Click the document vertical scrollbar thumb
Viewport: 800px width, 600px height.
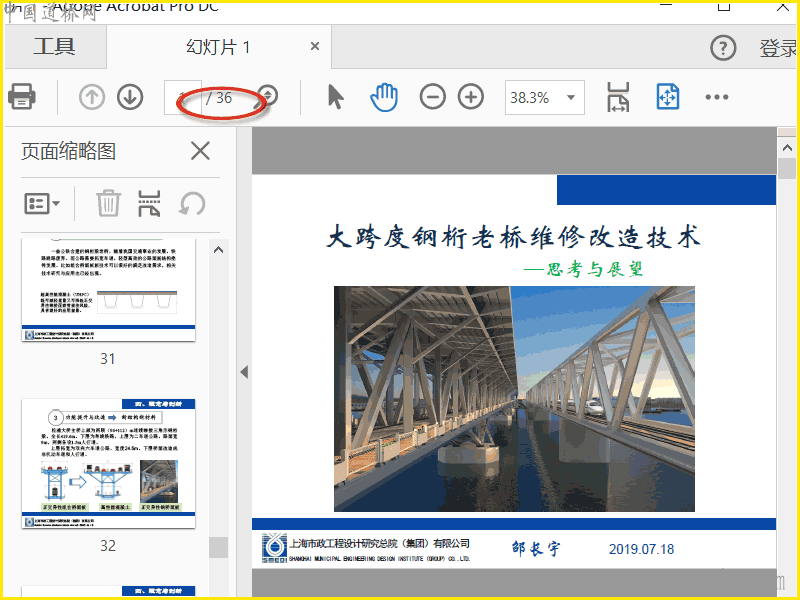(x=786, y=169)
